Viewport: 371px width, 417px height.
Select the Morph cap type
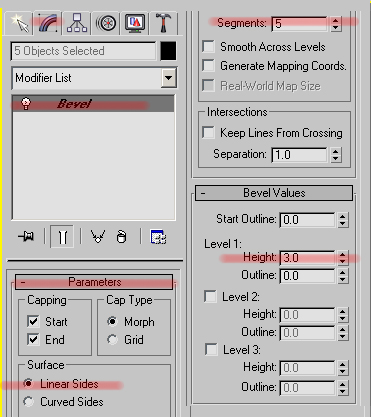point(112,321)
